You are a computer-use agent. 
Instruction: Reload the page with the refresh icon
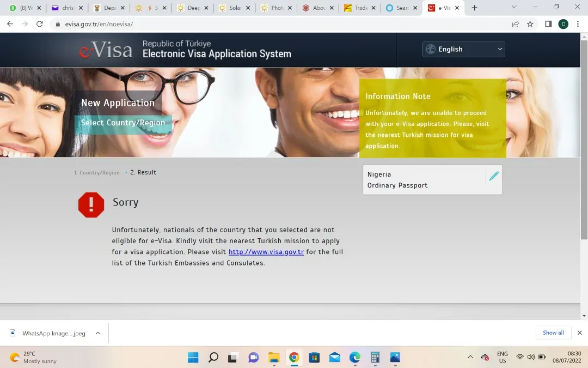pyautogui.click(x=39, y=24)
